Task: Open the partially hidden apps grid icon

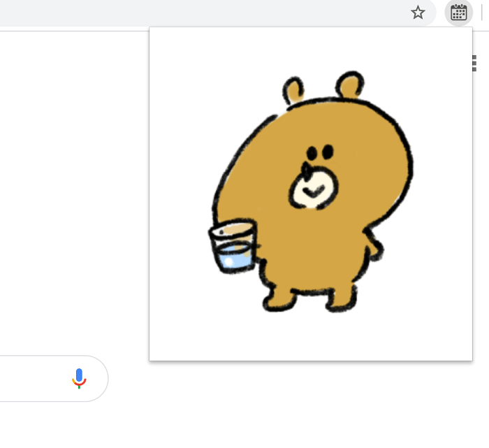Action: (474, 64)
